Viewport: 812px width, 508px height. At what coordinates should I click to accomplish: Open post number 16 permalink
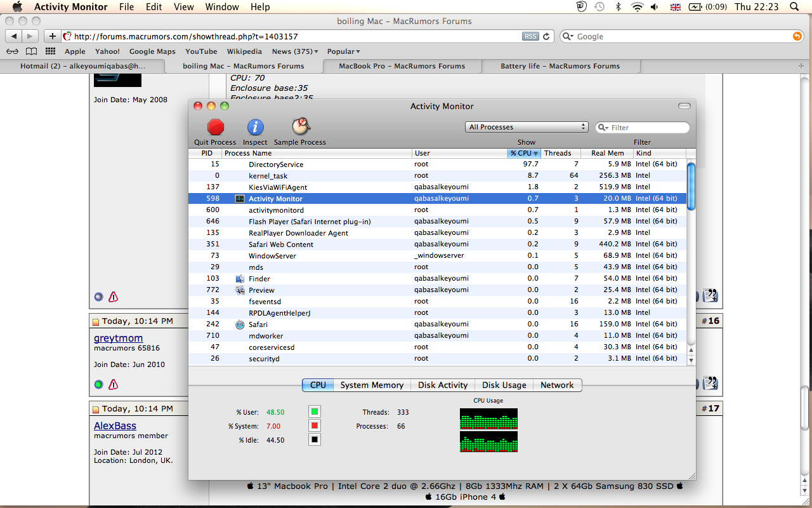tap(714, 321)
